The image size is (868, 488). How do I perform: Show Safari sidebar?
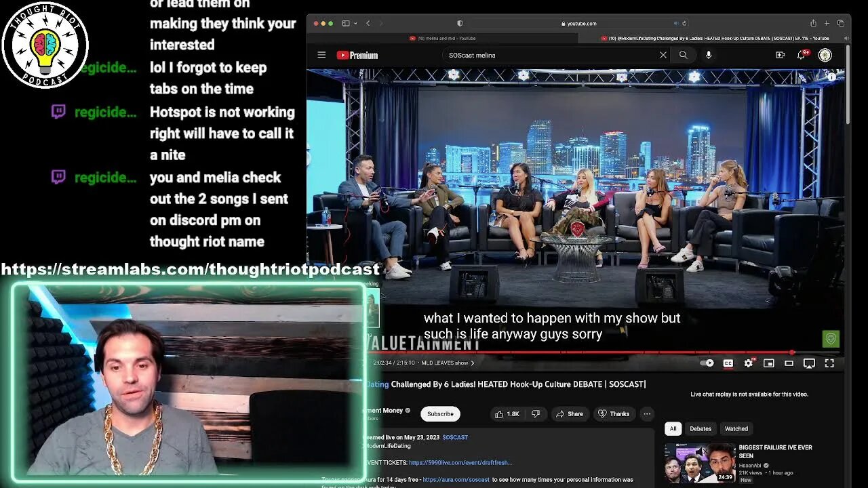pos(345,23)
